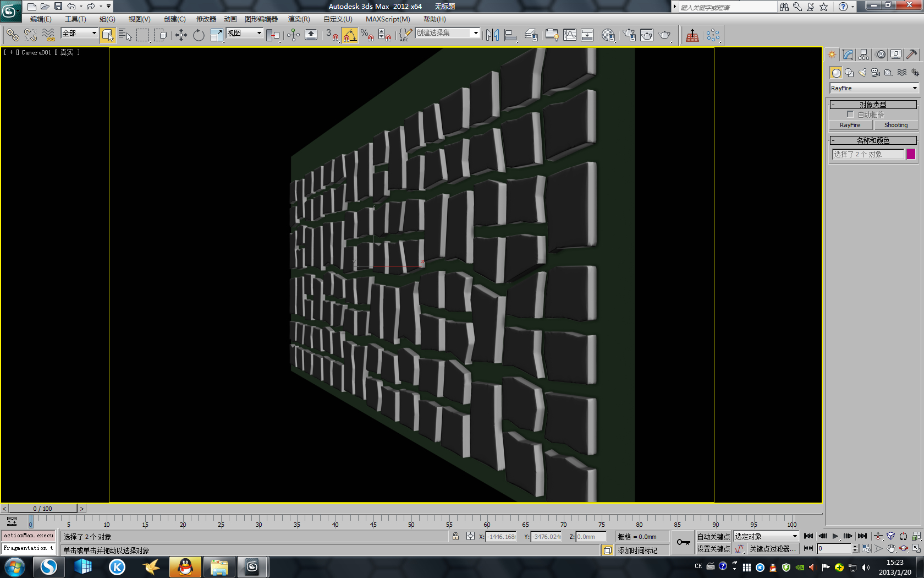Click the Mirror tool icon
This screenshot has width=924, height=578.
pos(492,35)
